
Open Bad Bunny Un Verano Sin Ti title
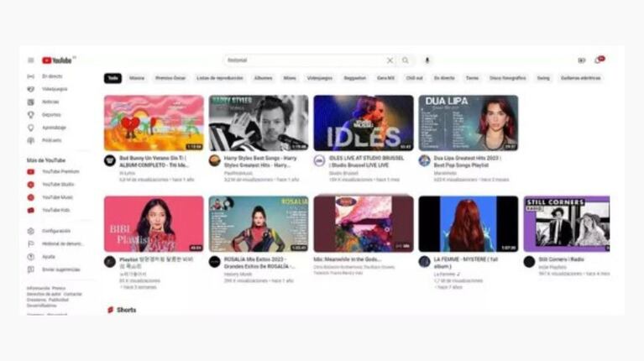pos(154,162)
